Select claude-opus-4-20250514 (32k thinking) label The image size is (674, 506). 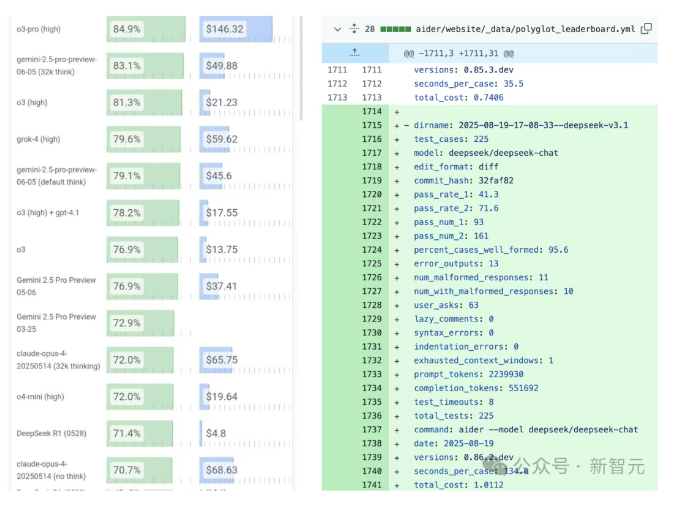point(58,360)
